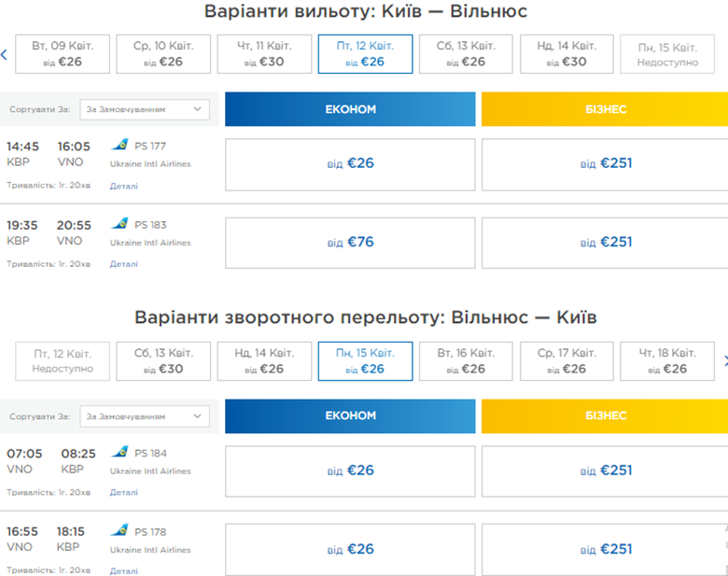
Task: Select return date Сб, 13 Квіт.
Action: 163,360
